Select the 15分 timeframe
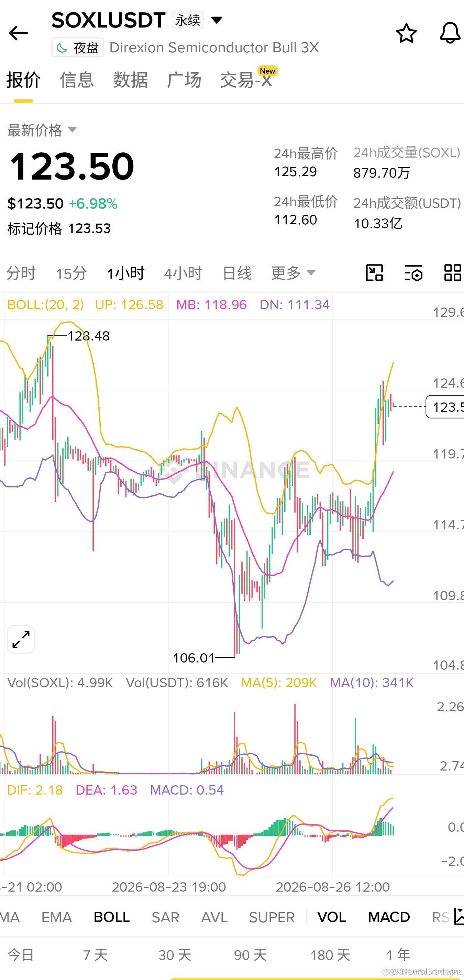Viewport: 464px width, 980px height. pyautogui.click(x=71, y=273)
